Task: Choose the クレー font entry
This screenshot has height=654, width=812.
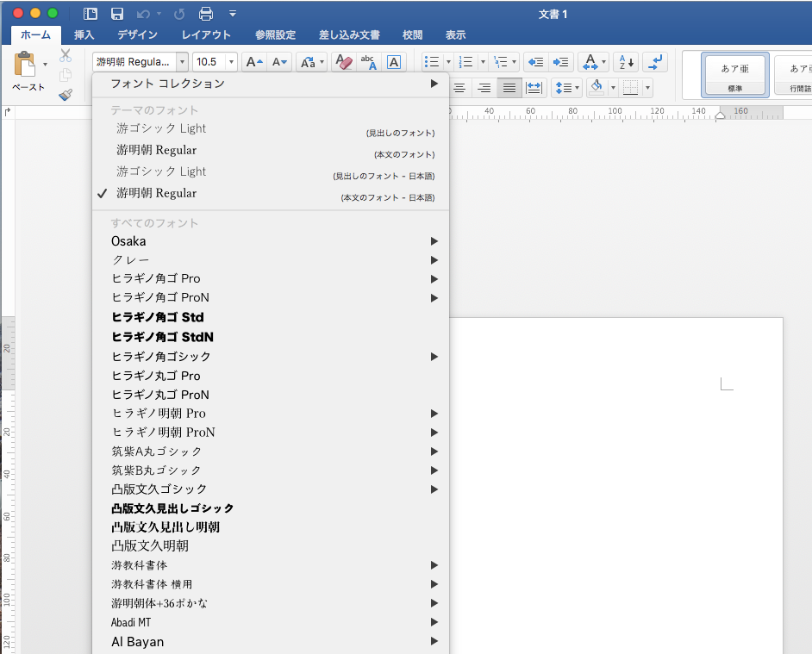Action: 271,260
